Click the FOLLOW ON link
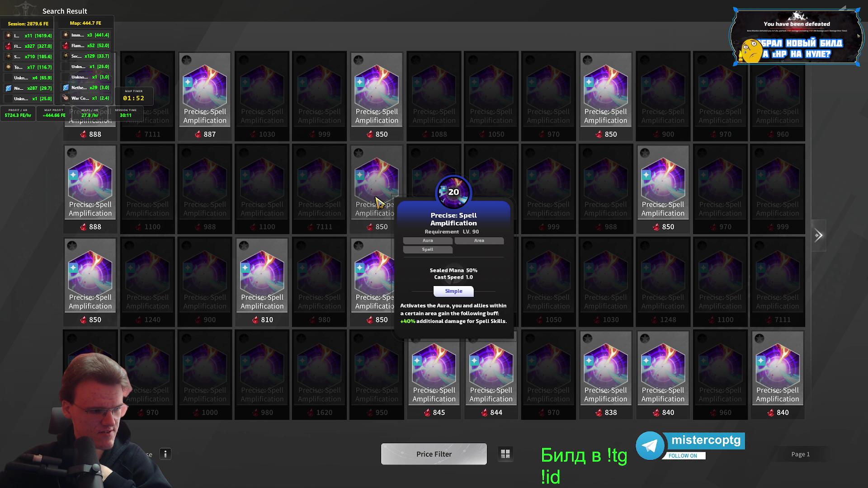 click(x=683, y=456)
